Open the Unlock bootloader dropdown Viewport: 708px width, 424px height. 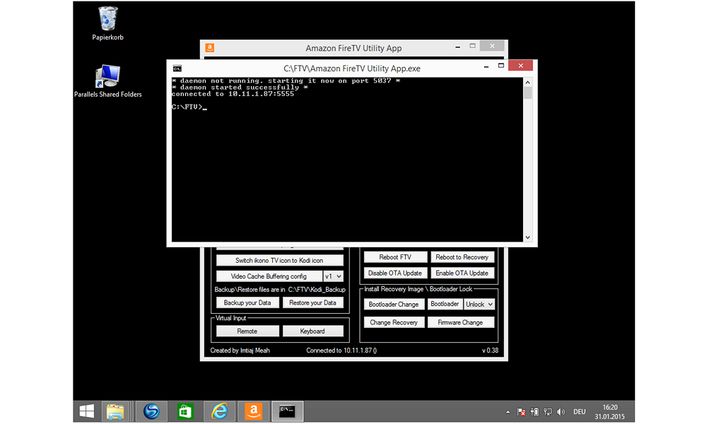click(x=479, y=304)
